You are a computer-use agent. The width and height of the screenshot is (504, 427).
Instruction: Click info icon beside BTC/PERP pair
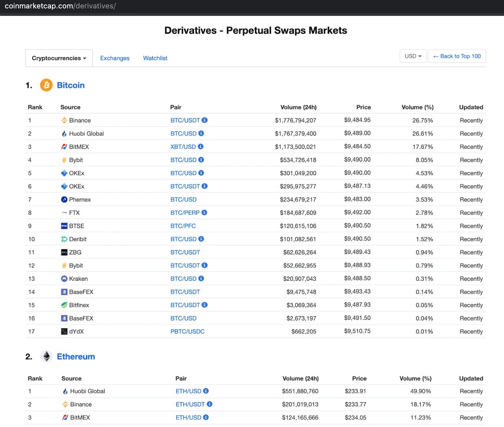pos(204,212)
